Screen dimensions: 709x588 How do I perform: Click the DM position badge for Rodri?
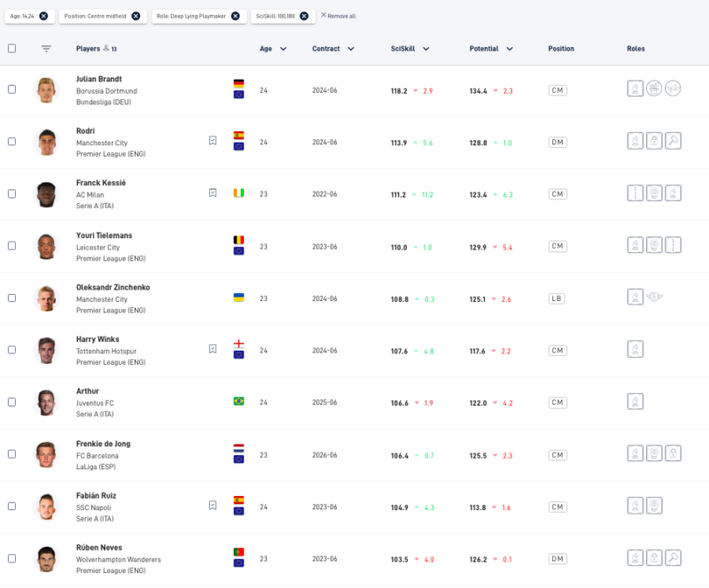click(557, 143)
